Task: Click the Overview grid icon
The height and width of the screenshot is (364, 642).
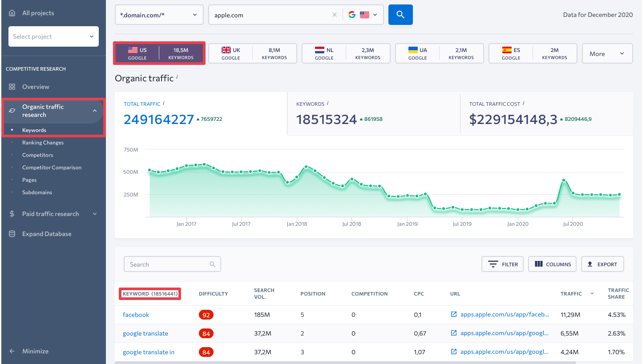Action: pyautogui.click(x=12, y=87)
